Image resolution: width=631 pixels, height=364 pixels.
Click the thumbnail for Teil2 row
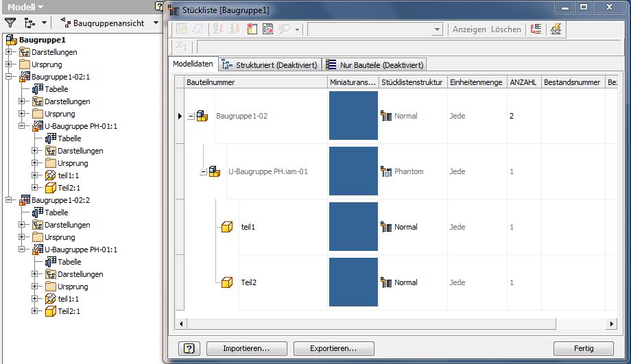coord(353,282)
